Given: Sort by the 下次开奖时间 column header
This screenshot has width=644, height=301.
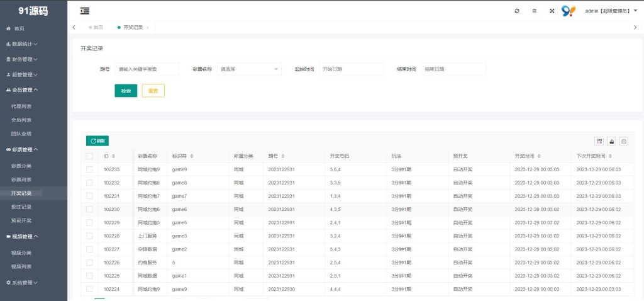Looking at the screenshot, I should [x=610, y=156].
